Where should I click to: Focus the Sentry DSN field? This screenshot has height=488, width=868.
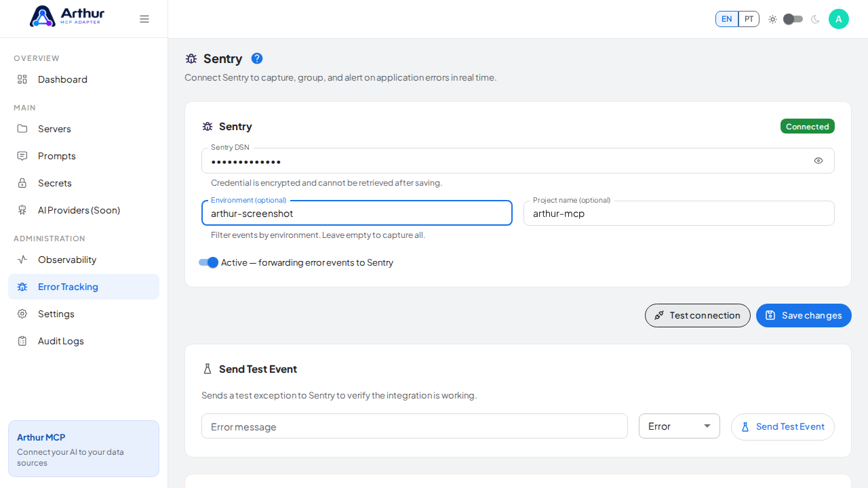pyautogui.click(x=518, y=161)
